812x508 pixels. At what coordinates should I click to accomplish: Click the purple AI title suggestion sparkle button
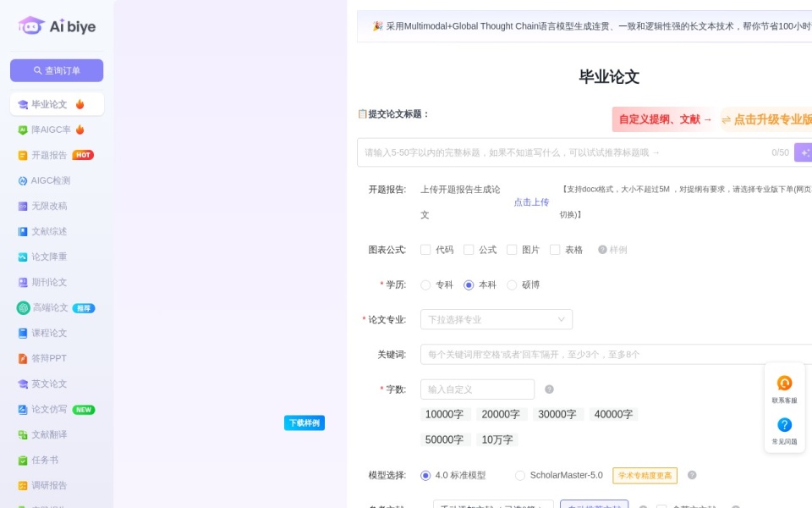coord(804,152)
